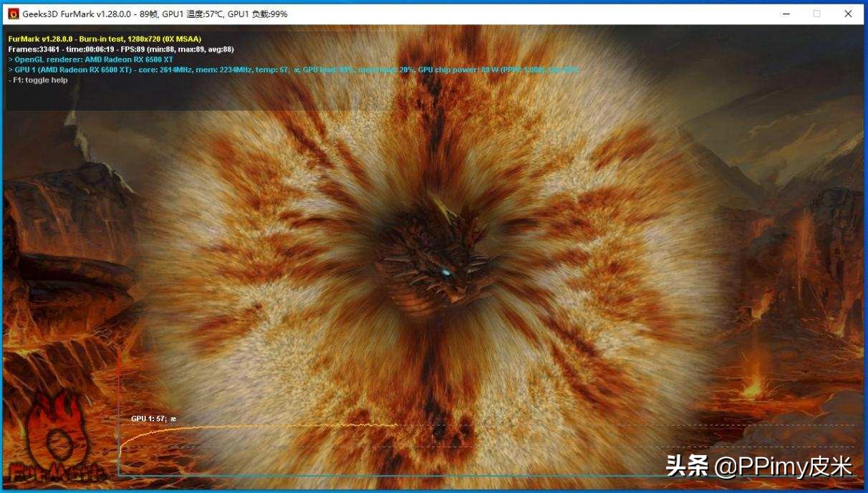Click the 头条 @PPimy皮米 watermark
This screenshot has height=493, width=868.
758,466
